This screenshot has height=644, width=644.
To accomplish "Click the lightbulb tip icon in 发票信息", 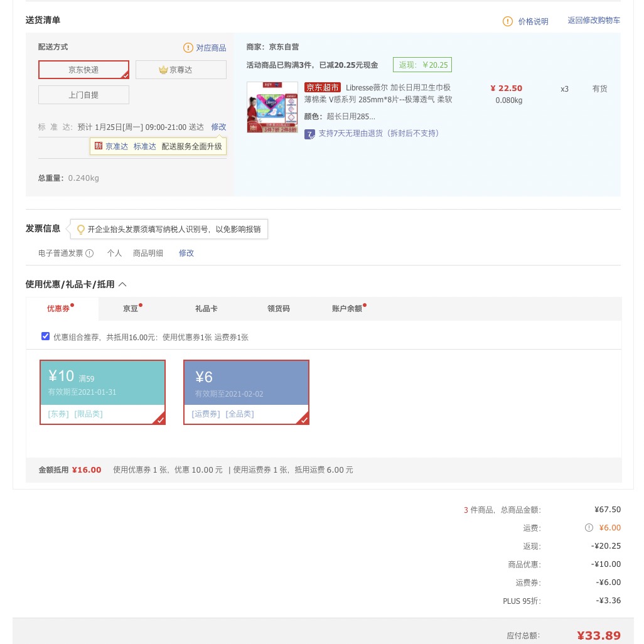I will 81,229.
